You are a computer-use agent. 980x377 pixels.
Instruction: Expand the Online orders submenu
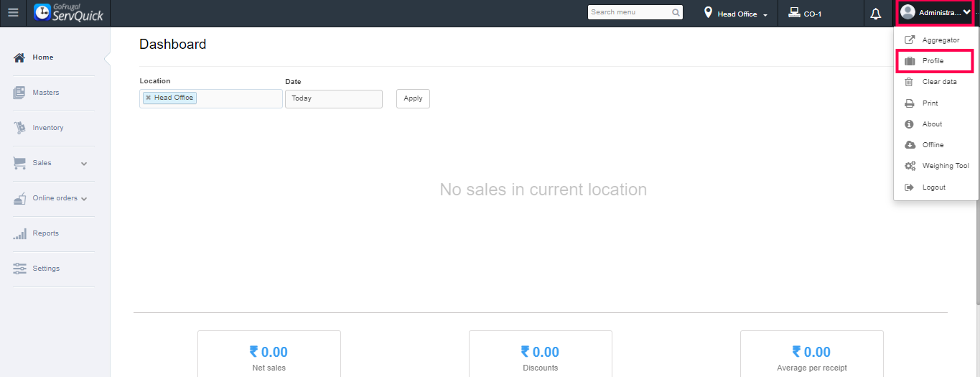click(x=84, y=199)
